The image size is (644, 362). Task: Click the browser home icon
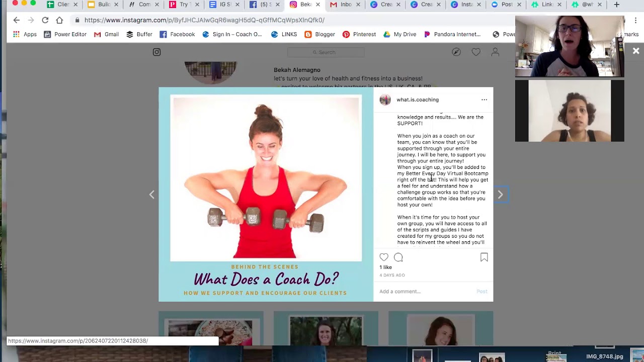[x=59, y=20]
